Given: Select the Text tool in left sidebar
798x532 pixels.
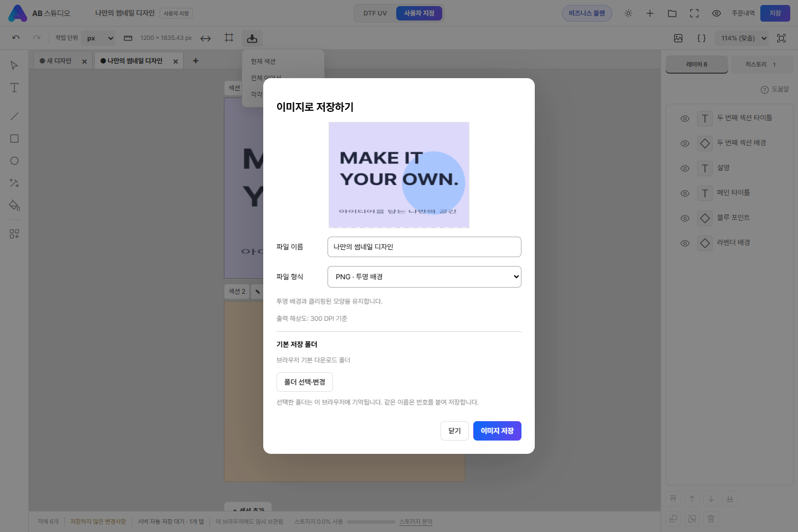Looking at the screenshot, I should click(x=14, y=88).
